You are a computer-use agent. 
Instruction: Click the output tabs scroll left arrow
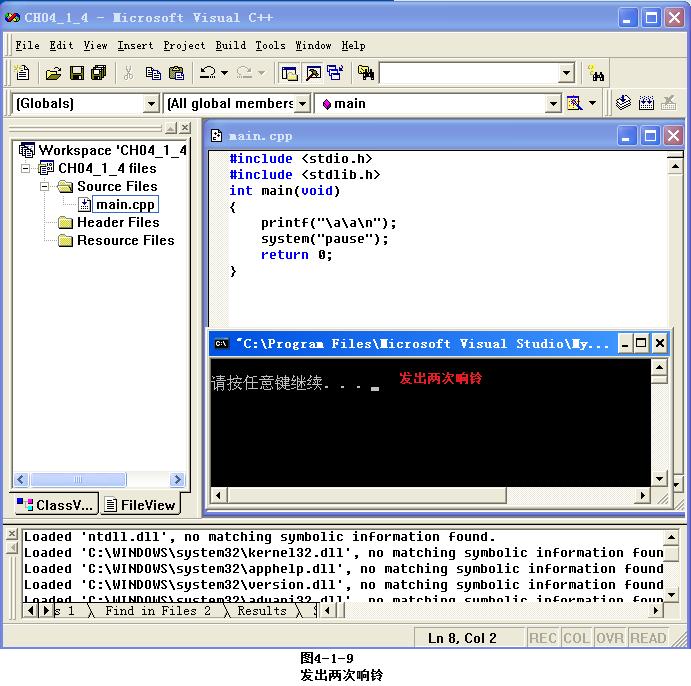pyautogui.click(x=30, y=611)
